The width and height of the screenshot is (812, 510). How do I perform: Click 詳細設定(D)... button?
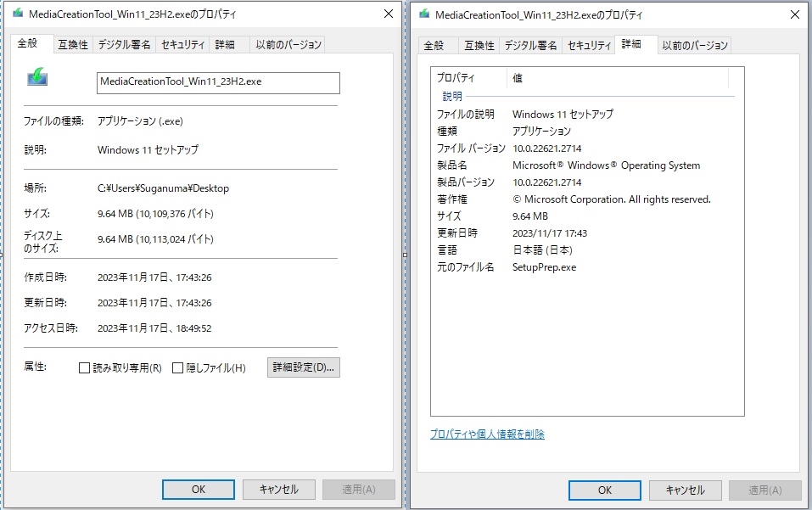point(304,367)
